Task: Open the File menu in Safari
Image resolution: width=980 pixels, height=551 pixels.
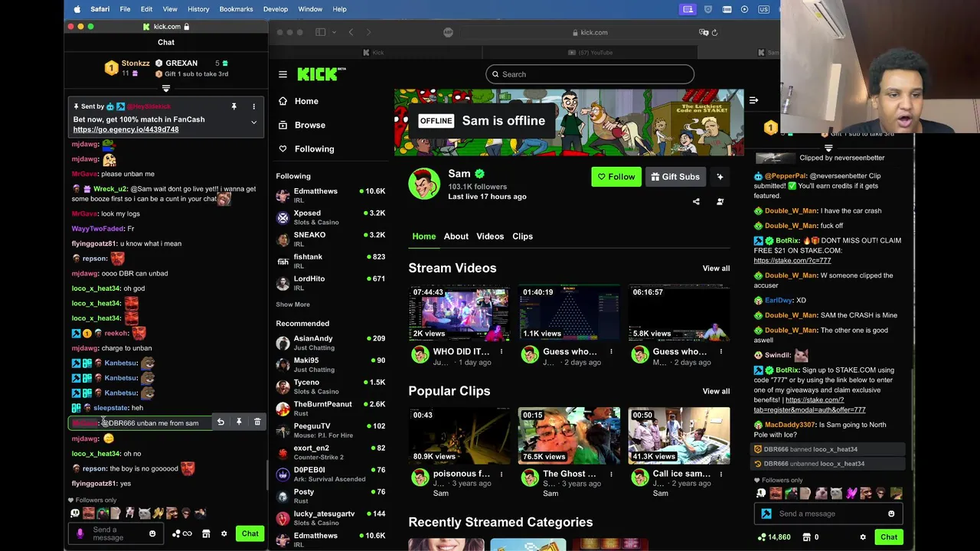Action: (125, 9)
